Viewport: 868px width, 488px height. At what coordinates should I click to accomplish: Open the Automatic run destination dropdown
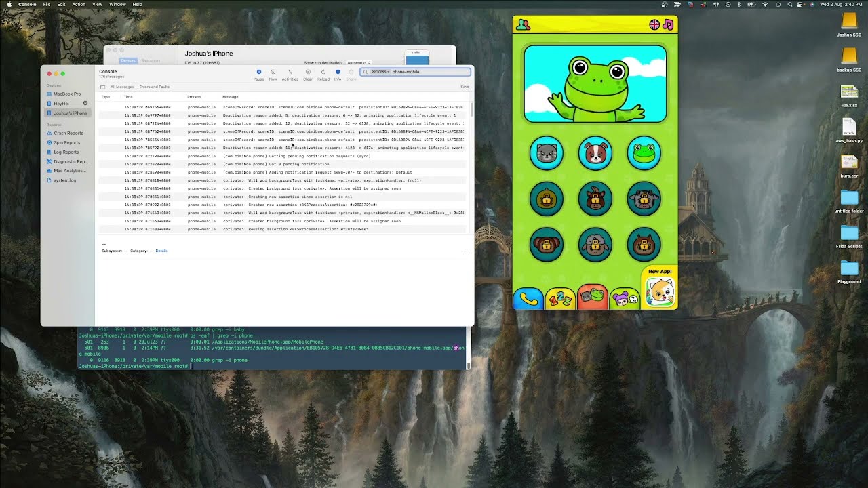point(358,63)
